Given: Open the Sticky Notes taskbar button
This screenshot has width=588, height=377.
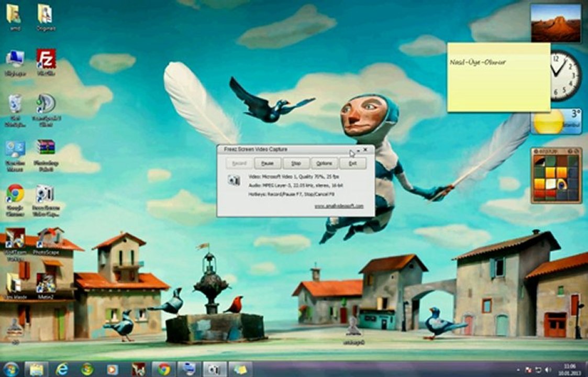Looking at the screenshot, I should 240,370.
